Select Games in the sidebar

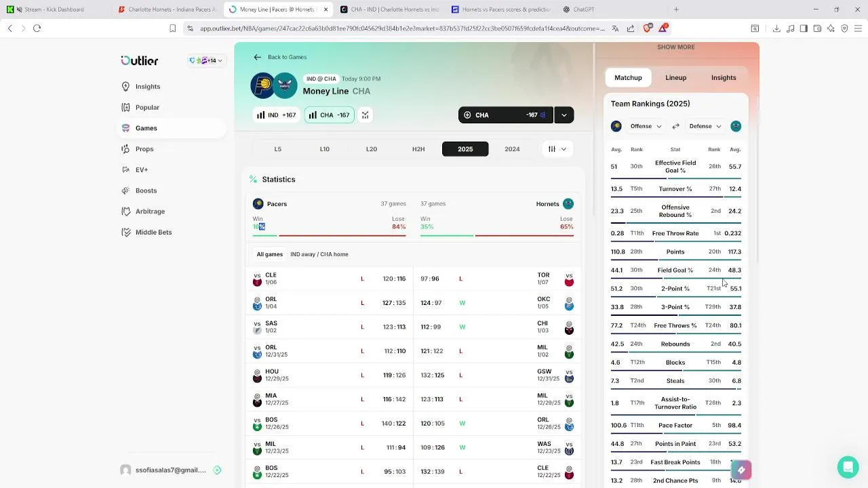click(x=172, y=128)
